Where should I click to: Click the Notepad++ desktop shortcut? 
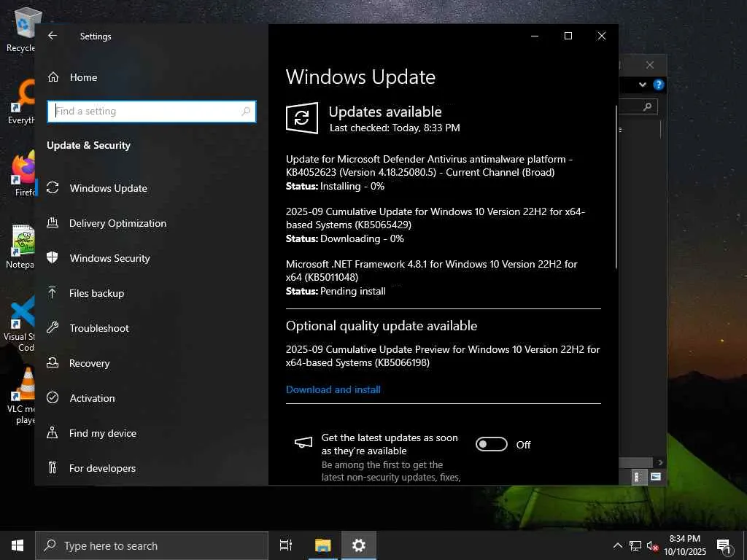coord(20,246)
